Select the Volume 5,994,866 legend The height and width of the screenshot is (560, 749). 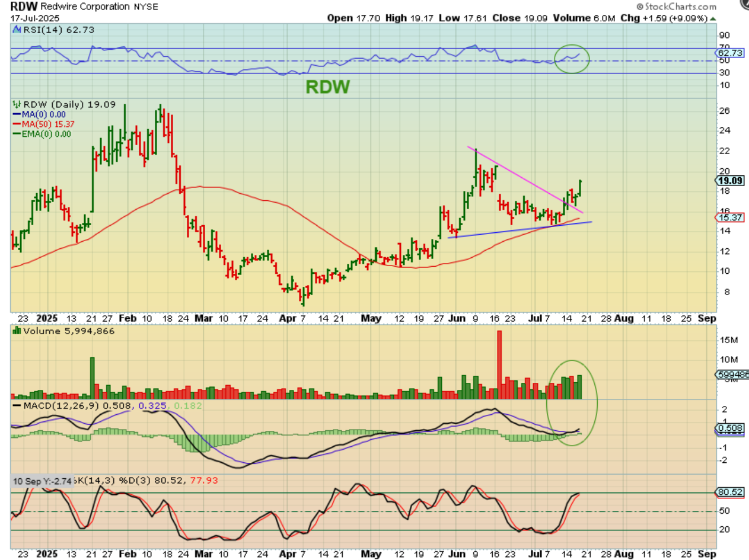coord(64,331)
